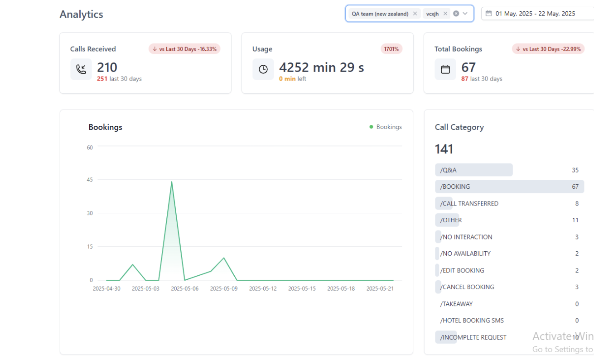Select the /NO AVAILABILITY category row
Screen dimensions: 594x364
(x=509, y=254)
